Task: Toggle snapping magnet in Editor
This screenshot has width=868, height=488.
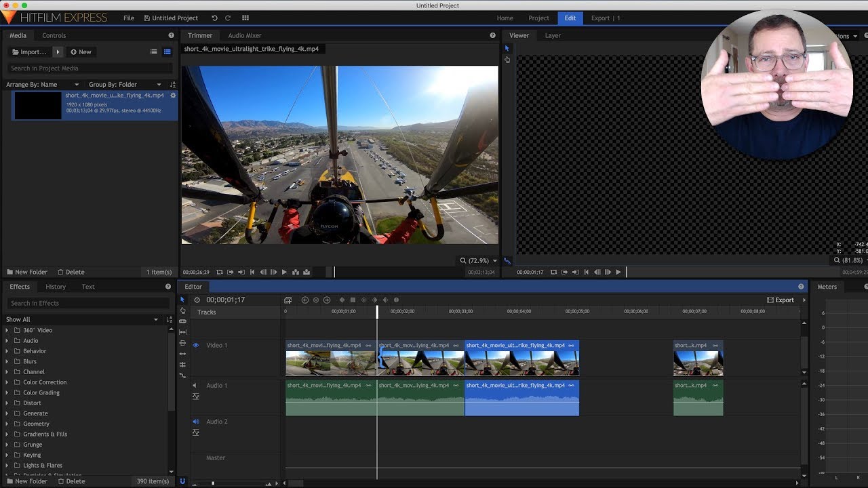Action: [182, 481]
